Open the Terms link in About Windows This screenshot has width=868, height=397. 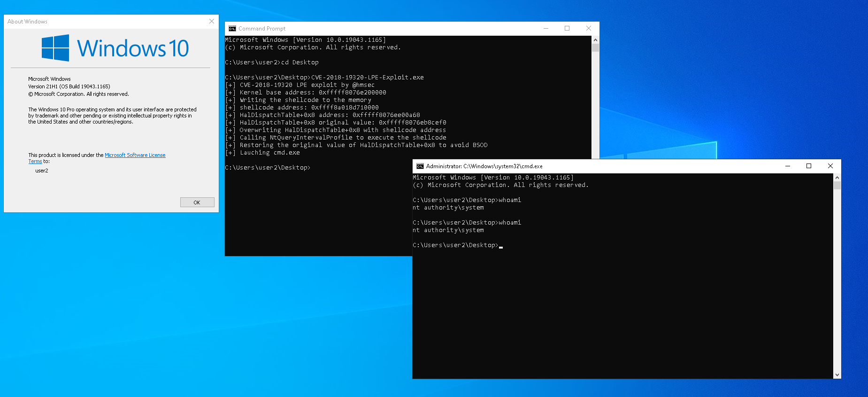(x=35, y=161)
